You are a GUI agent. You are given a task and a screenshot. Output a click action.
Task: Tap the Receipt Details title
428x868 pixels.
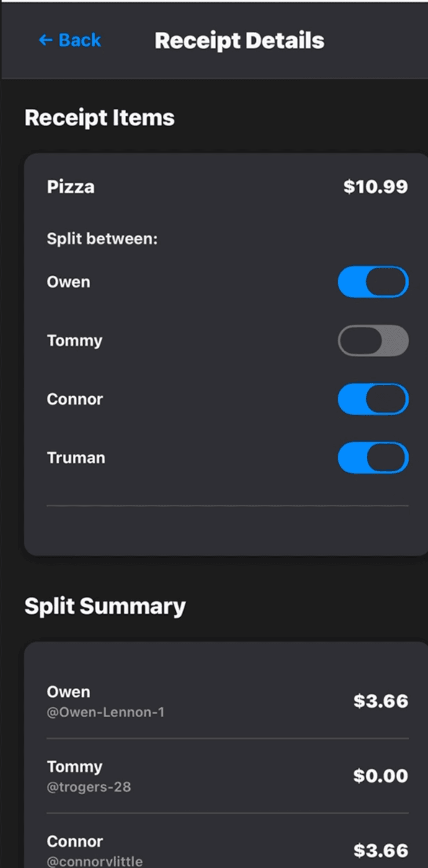[x=239, y=41]
